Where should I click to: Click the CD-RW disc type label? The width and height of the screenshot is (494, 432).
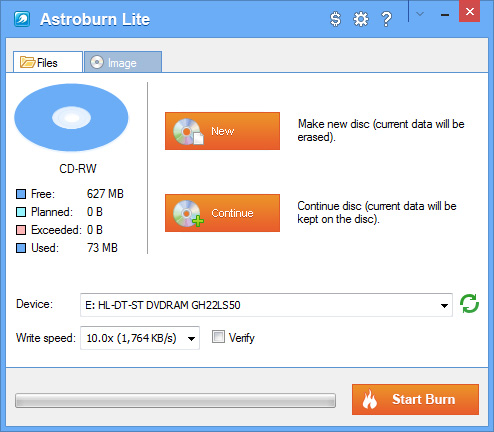[x=78, y=169]
